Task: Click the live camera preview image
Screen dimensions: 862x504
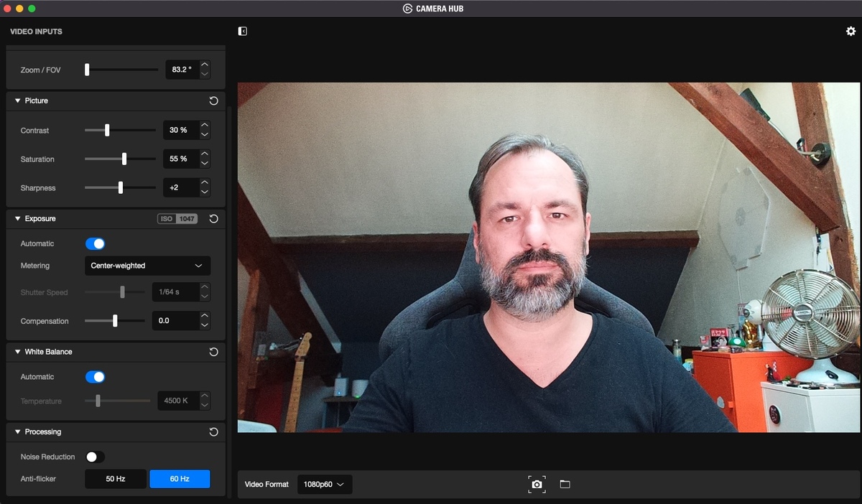Action: (x=549, y=257)
